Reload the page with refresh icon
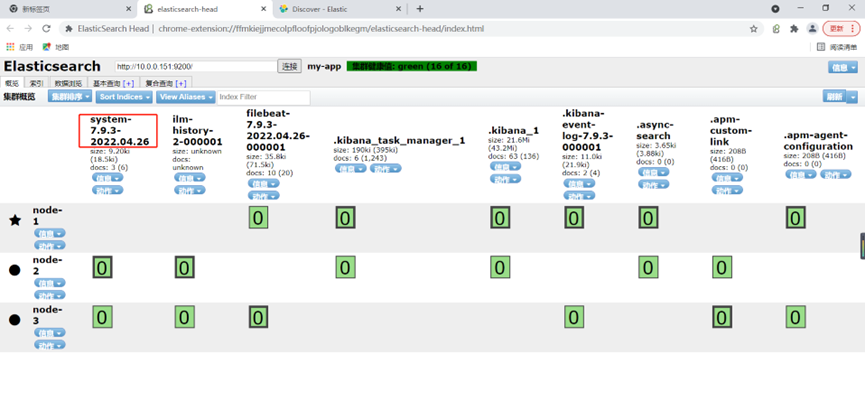 (x=46, y=28)
